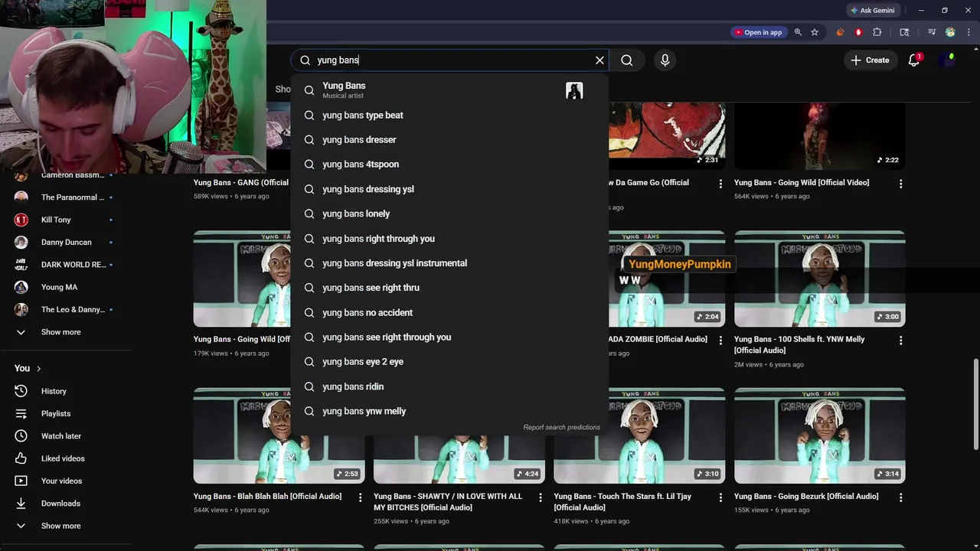The height and width of the screenshot is (551, 980).
Task: Choose suggestion yung bans dressing ysl instrumental
Action: pos(449,263)
